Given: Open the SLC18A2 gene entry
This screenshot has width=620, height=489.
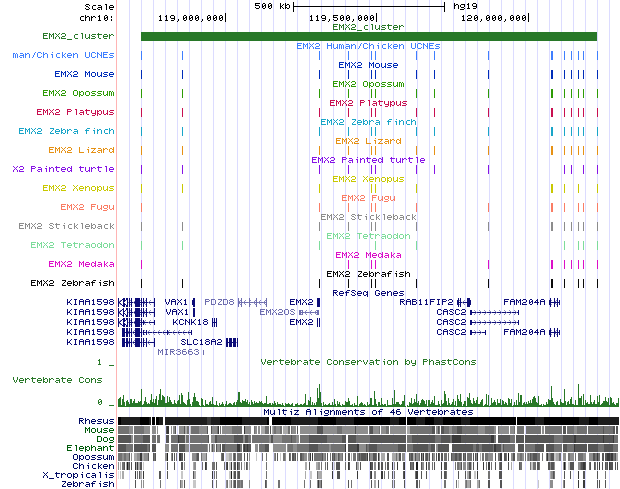Looking at the screenshot, I should click(x=200, y=342).
